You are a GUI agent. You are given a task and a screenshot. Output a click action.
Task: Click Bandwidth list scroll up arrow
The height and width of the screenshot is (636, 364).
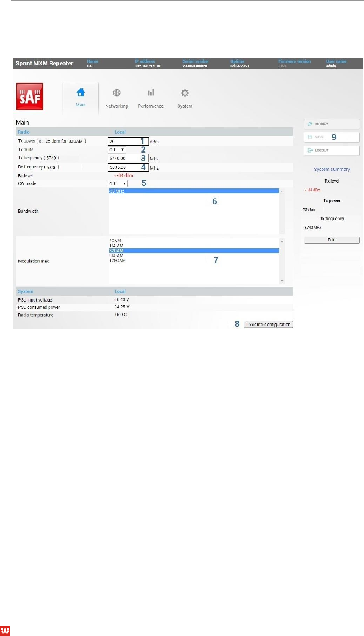coord(282,191)
